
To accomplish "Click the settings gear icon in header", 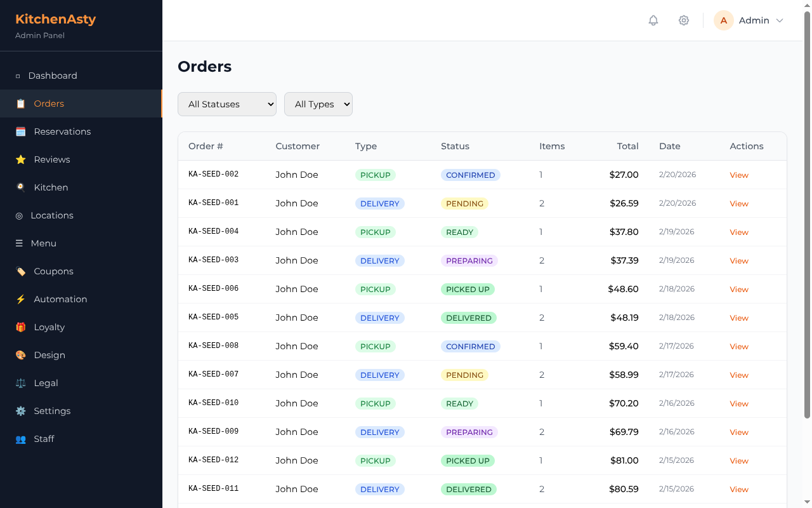I will pos(684,20).
